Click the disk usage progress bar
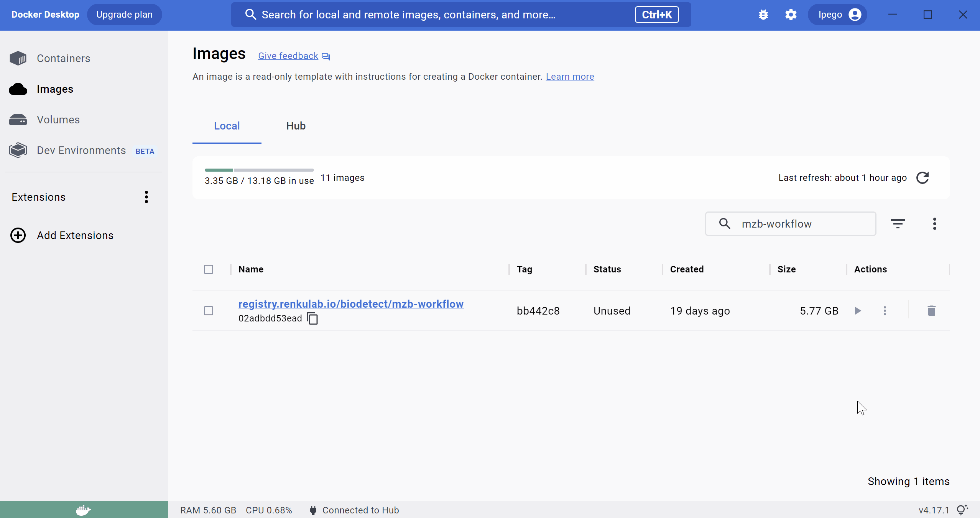Viewport: 980px width, 518px height. coord(259,170)
